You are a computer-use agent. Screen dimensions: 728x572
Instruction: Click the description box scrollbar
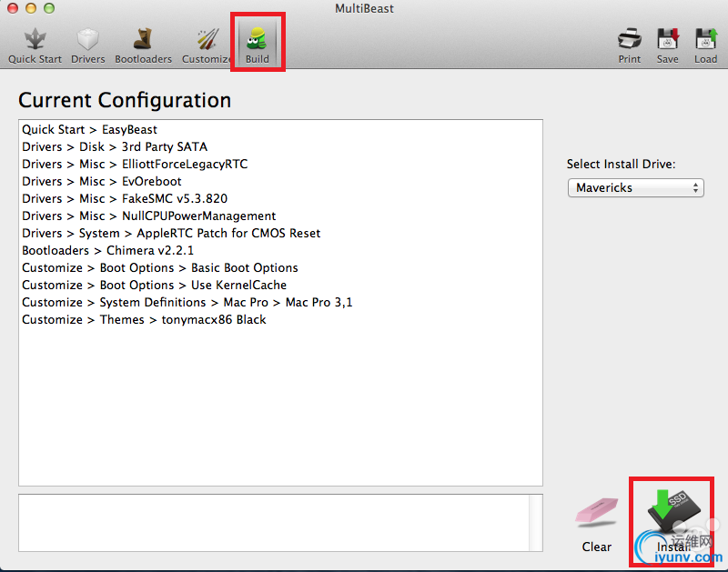536,523
